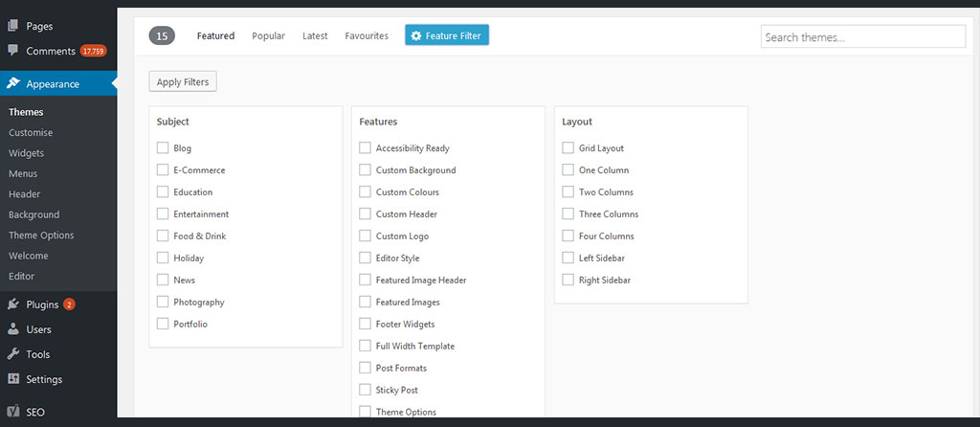Viewport: 980px width, 427px height.
Task: Click the Plugins update badge showing 2
Action: 69,304
